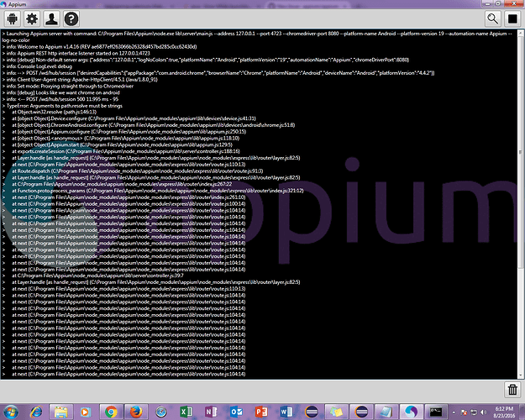This screenshot has height=420, width=525.
Task: Click the log scrollbar up arrow
Action: [521, 33]
